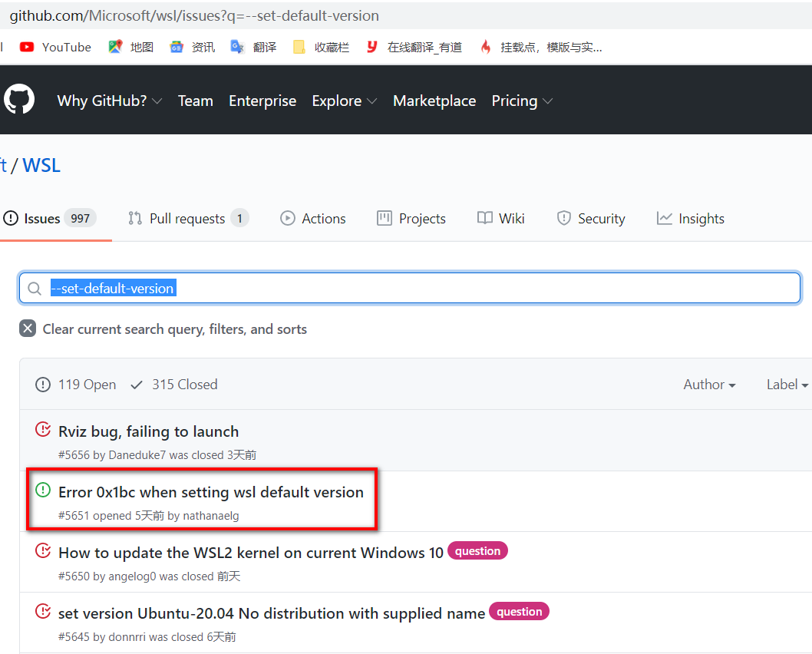The image size is (812, 654).
Task: Switch to the Actions tab
Action: click(x=313, y=219)
